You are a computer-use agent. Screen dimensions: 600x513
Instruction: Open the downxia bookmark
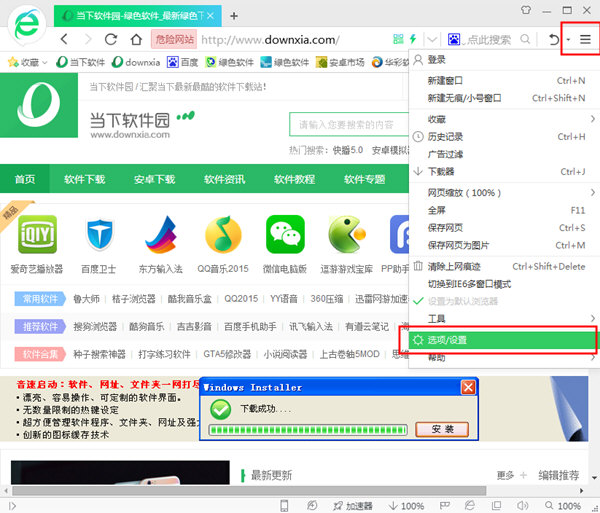click(x=136, y=62)
